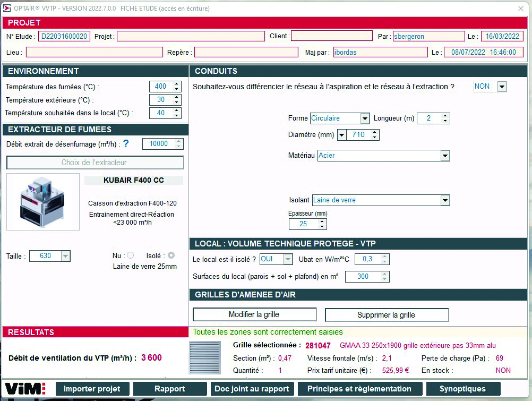Expand the Matériau Acier dropdown
Image resolution: width=532 pixels, height=401 pixels.
[x=445, y=156]
